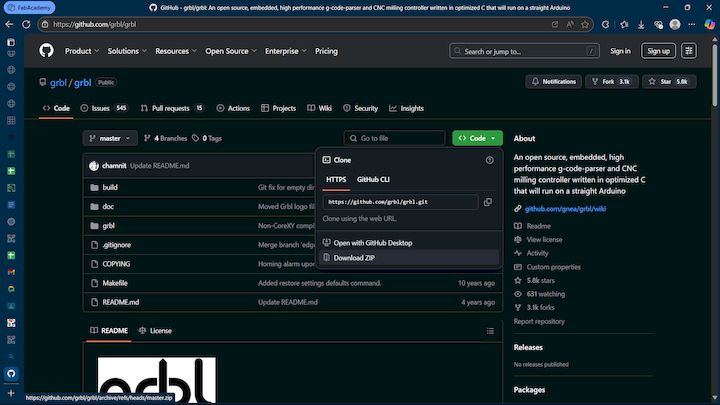Screen dimensions: 720x405
Task: Open the appearance settings icon beside Sign up
Action: [689, 51]
